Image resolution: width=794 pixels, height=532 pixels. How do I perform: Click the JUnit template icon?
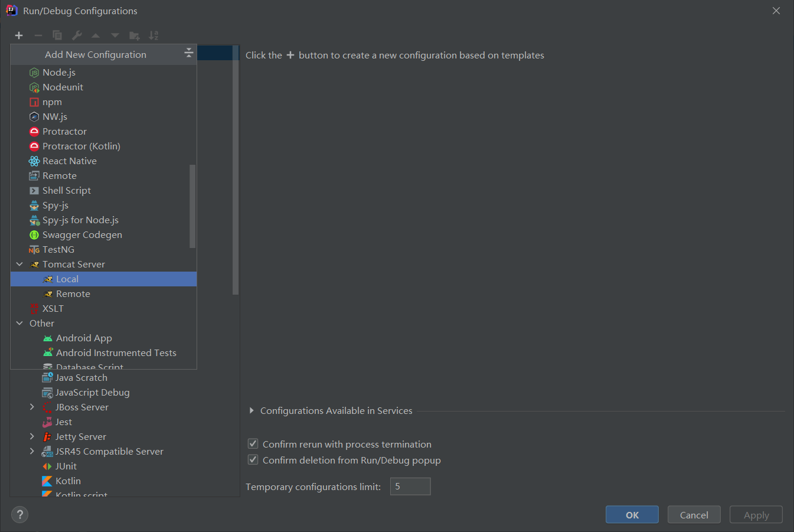coord(47,466)
